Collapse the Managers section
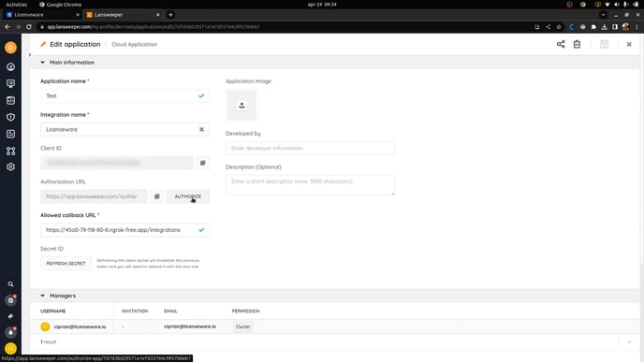 point(43,296)
